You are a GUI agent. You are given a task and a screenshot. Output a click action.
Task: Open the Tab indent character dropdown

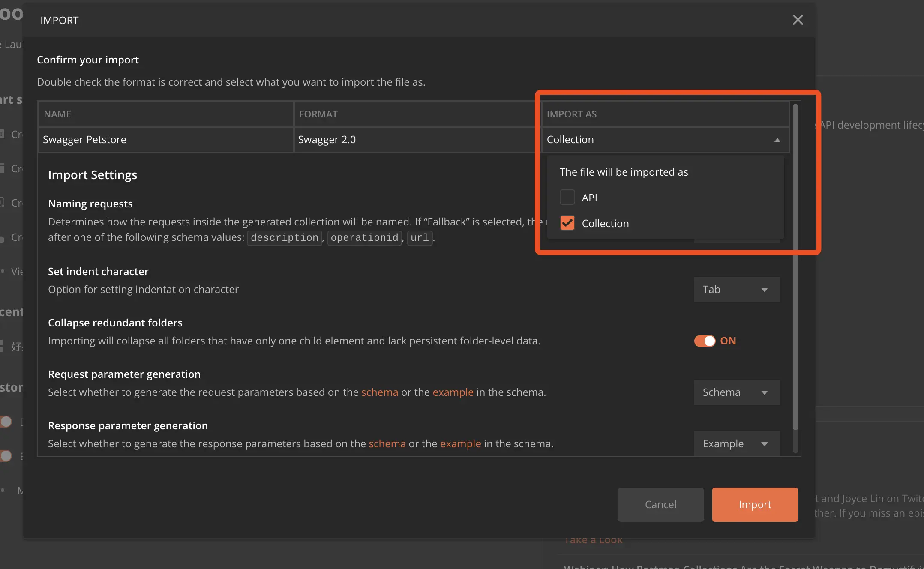[x=736, y=290]
